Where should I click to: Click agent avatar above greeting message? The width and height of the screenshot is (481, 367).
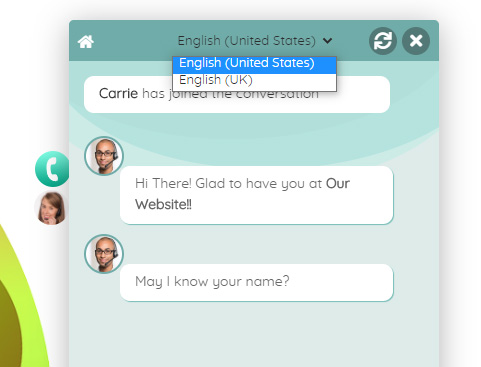[x=104, y=156]
